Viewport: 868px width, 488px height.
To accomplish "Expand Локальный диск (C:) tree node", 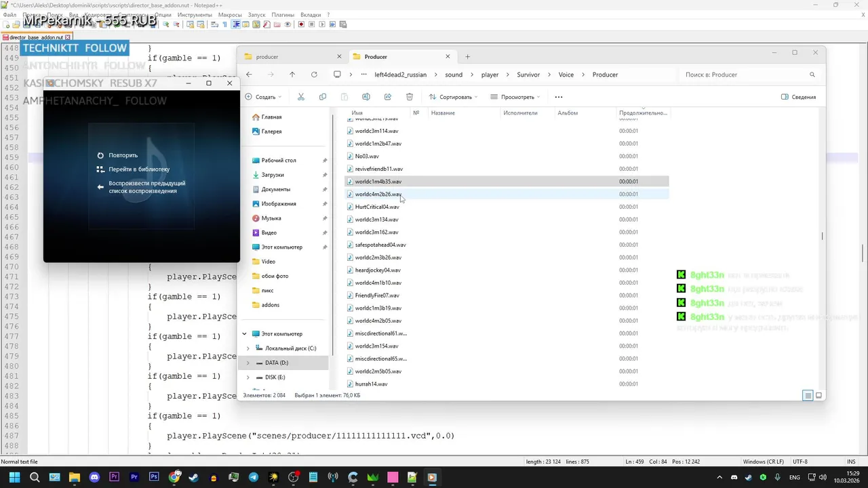I will point(248,348).
